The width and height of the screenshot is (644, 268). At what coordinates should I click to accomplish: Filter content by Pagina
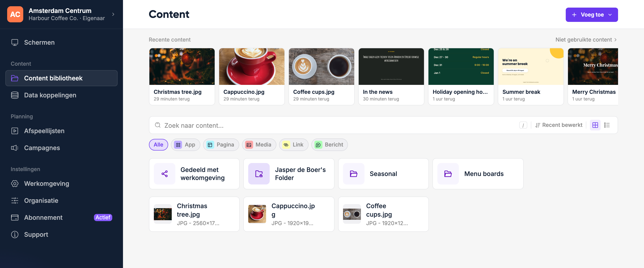coord(221,145)
